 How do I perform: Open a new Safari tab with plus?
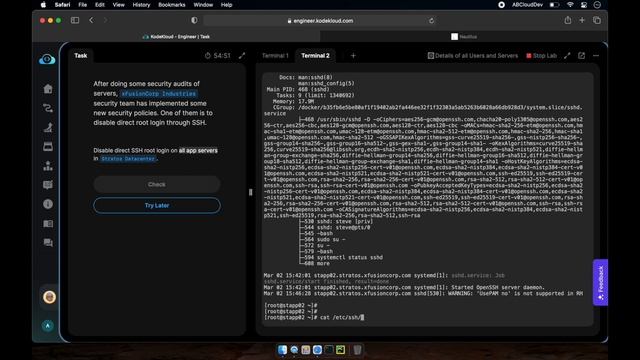click(x=582, y=20)
